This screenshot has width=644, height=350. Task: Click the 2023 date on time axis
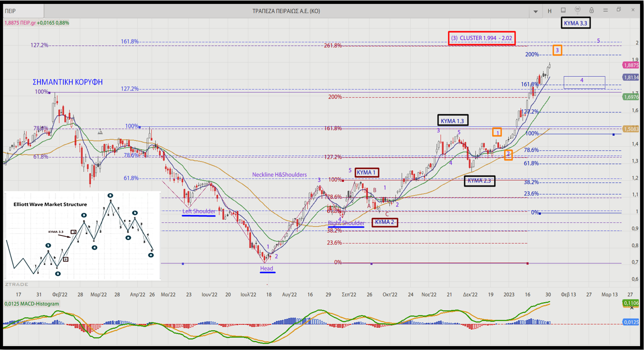tap(509, 294)
